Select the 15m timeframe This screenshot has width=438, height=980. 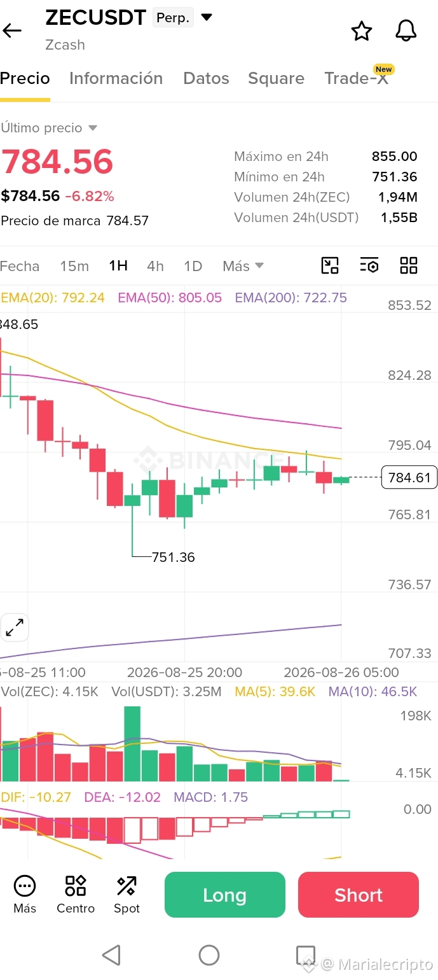[x=74, y=266]
